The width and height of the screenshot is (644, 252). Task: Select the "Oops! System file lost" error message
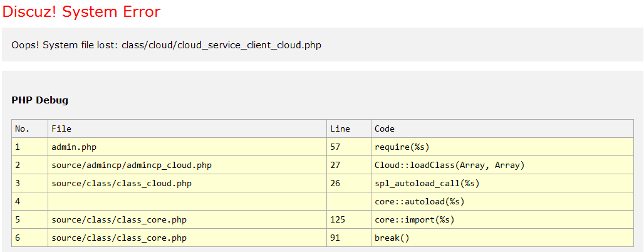tap(167, 45)
